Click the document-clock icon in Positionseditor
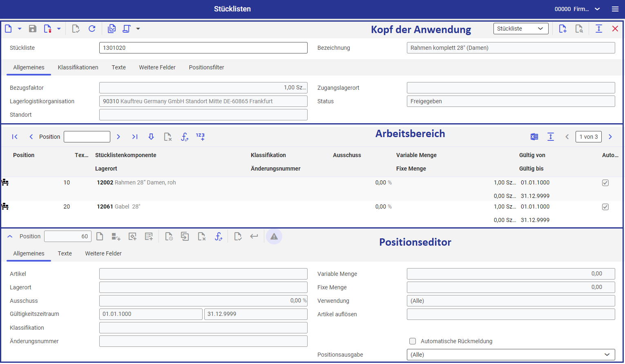 169,236
